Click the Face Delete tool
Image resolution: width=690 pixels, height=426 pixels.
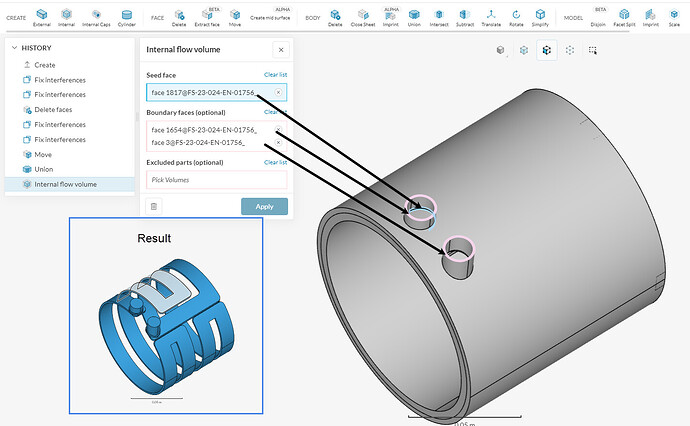[179, 18]
